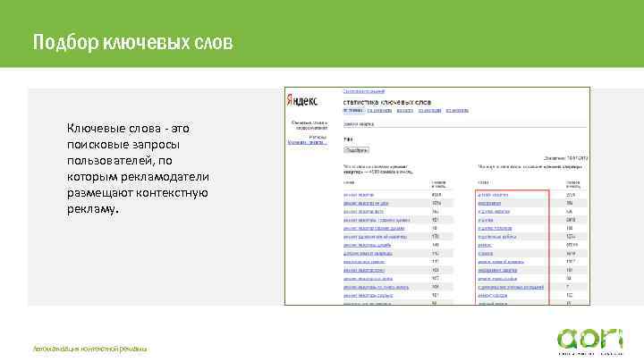Screen dimensions: 644x362
Task: Click the keyword query input field
Action: point(465,124)
